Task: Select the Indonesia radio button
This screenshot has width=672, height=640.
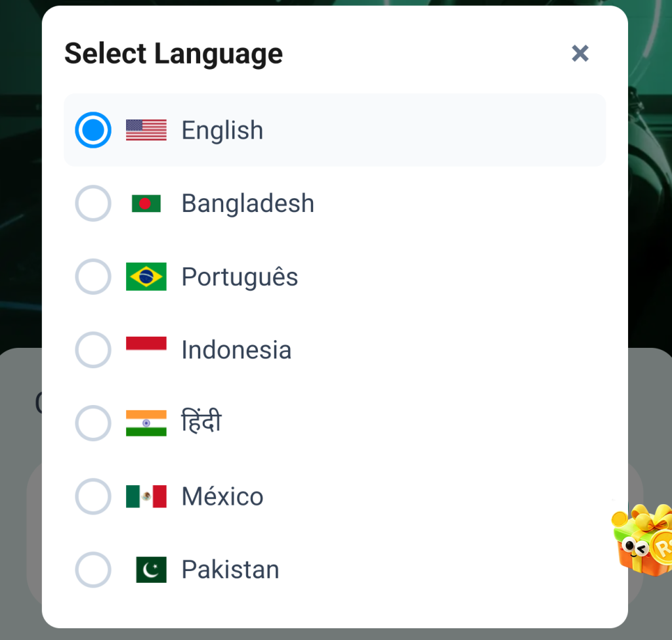Action: point(93,350)
